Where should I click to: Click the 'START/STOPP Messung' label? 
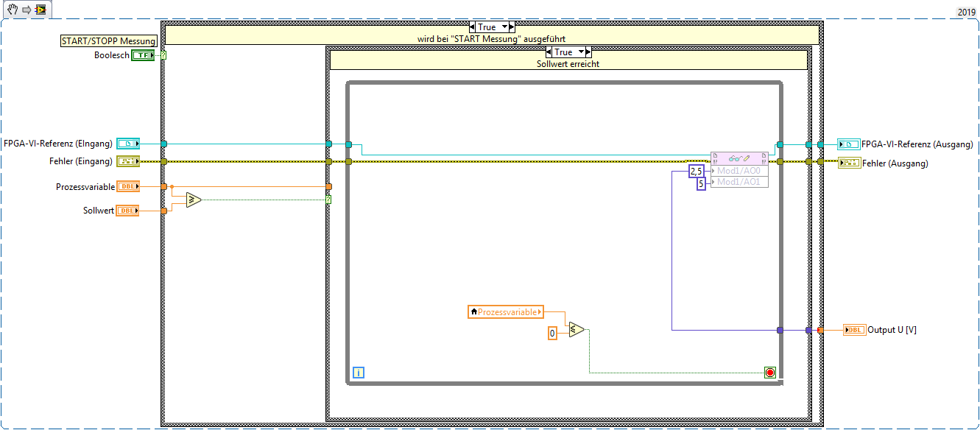(x=108, y=41)
